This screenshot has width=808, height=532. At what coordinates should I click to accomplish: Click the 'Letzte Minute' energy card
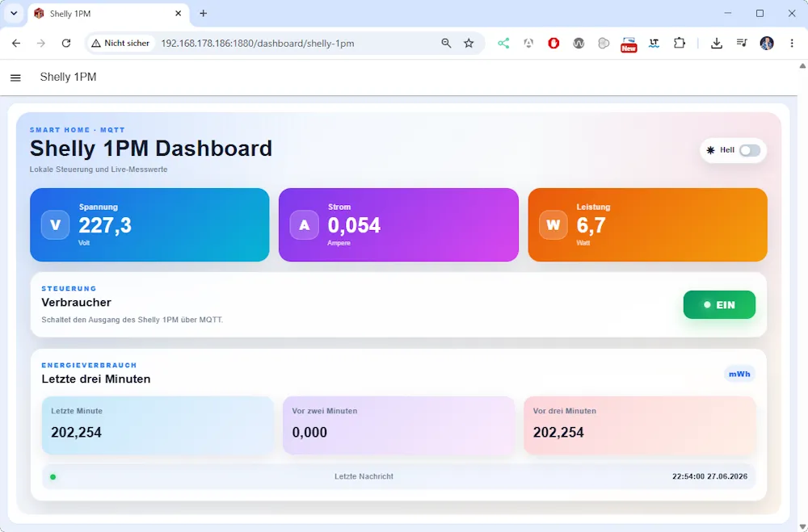click(158, 425)
